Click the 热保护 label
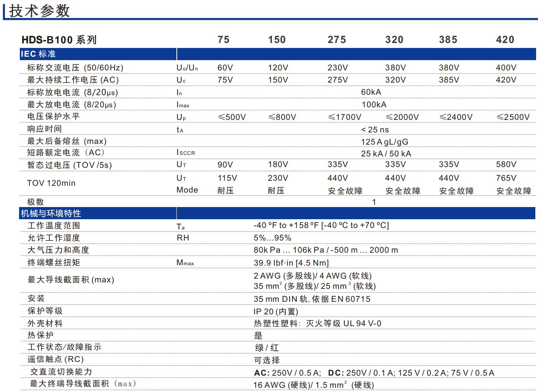538x392 pixels. (40, 335)
